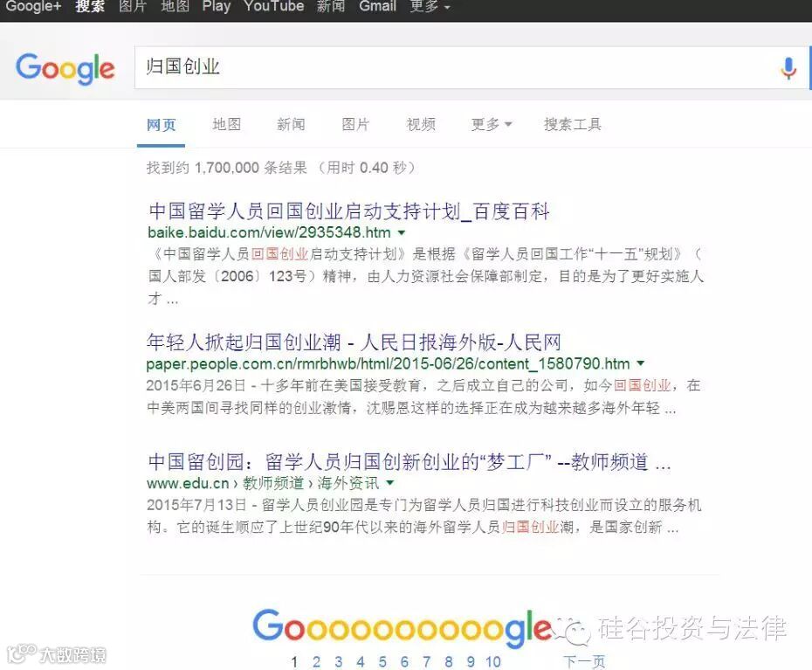This screenshot has width=812, height=670.
Task: Open 图片 in the black top bar
Action: click(x=133, y=7)
